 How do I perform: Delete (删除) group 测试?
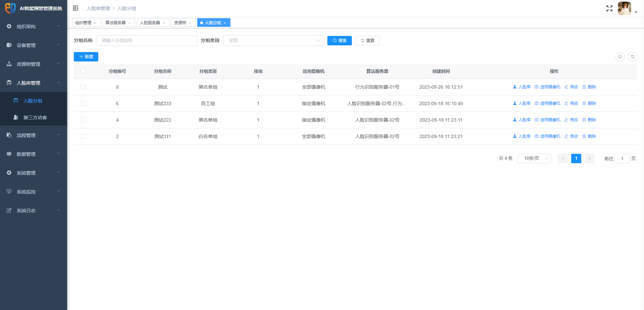point(589,87)
